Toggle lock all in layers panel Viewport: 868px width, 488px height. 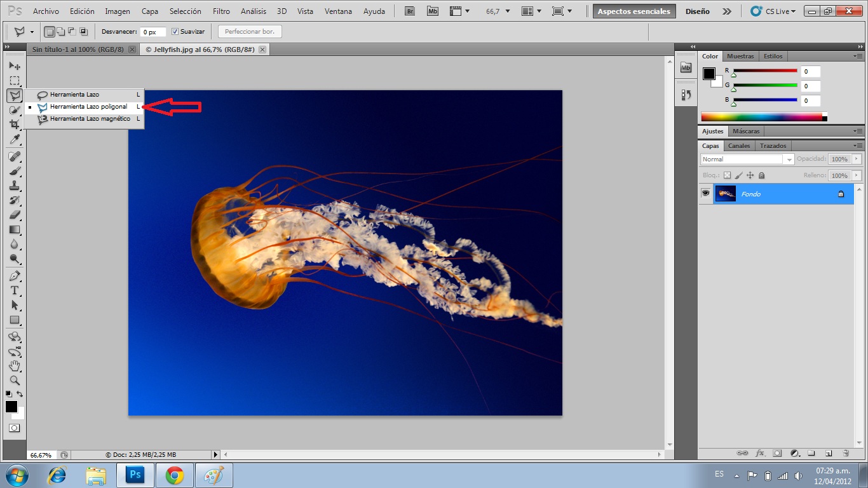point(761,175)
